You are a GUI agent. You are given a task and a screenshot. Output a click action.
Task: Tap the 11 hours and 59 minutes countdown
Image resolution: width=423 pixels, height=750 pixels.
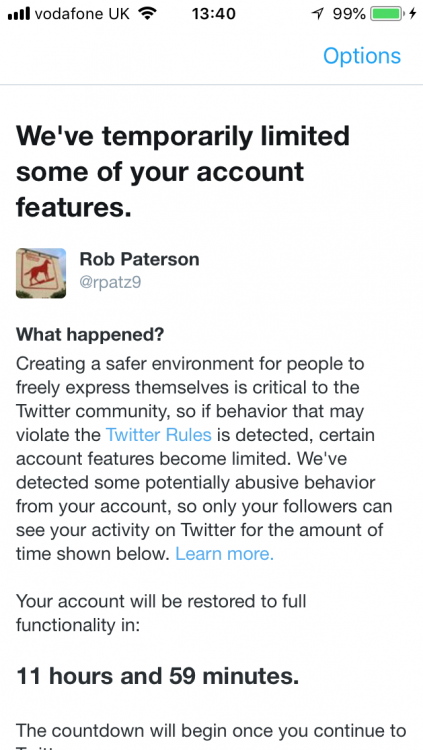(158, 676)
